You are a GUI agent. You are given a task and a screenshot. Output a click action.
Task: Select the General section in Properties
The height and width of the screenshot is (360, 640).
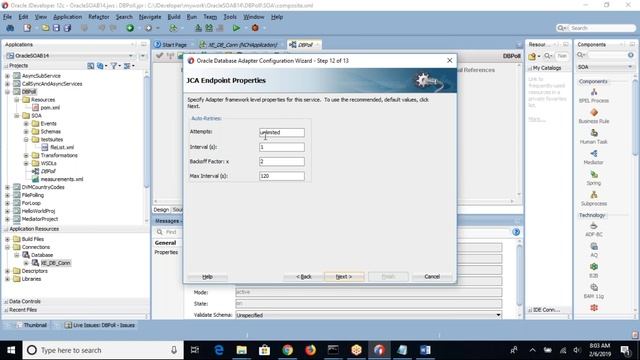[165, 243]
